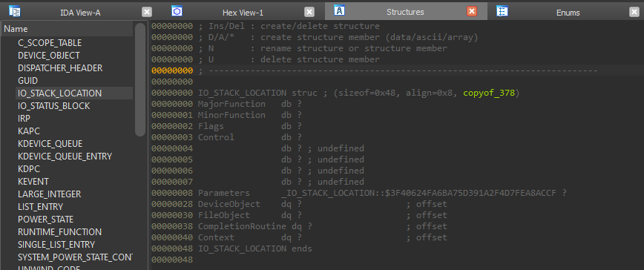Click the FileObject member
Viewport: 644px width, 270px height.
click(224, 215)
